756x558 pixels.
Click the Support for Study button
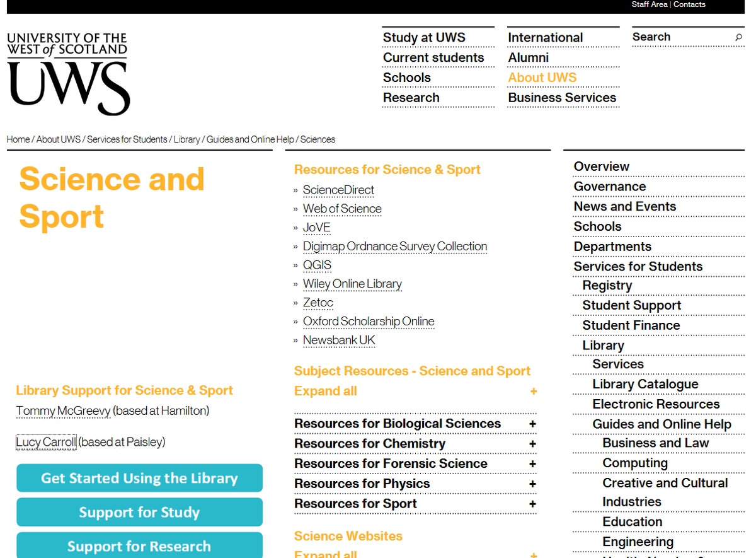139,512
